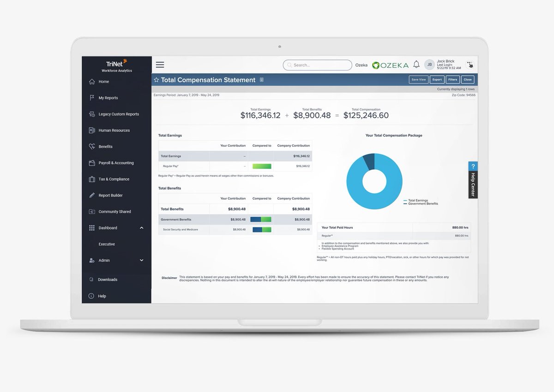Open Community Shared menu item
Viewport: 554px width, 392px height.
pyautogui.click(x=114, y=212)
